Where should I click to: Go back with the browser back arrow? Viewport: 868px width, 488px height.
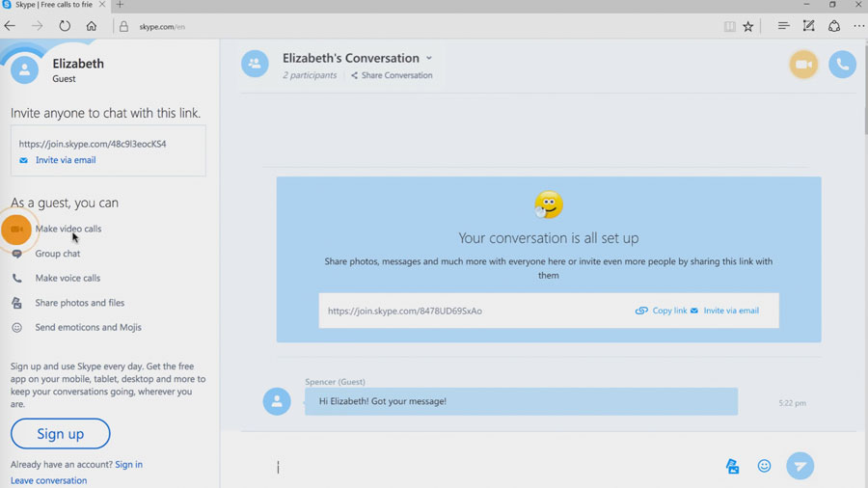click(x=10, y=26)
